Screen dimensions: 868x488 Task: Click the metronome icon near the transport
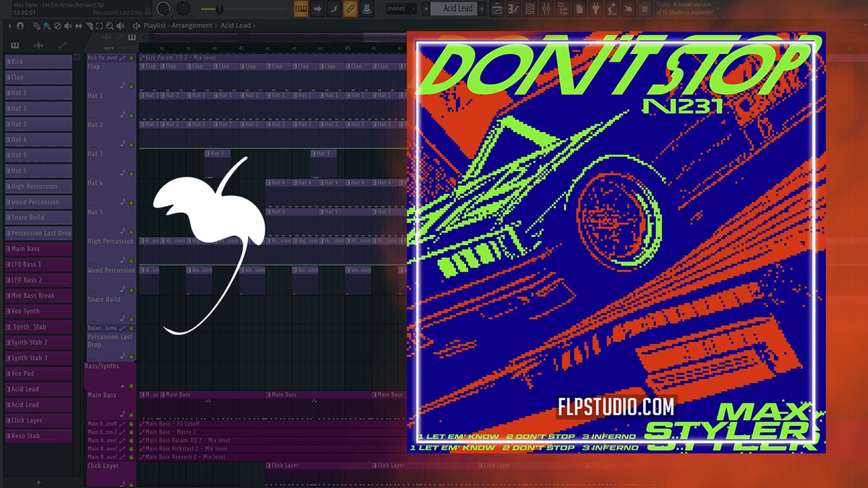(366, 8)
